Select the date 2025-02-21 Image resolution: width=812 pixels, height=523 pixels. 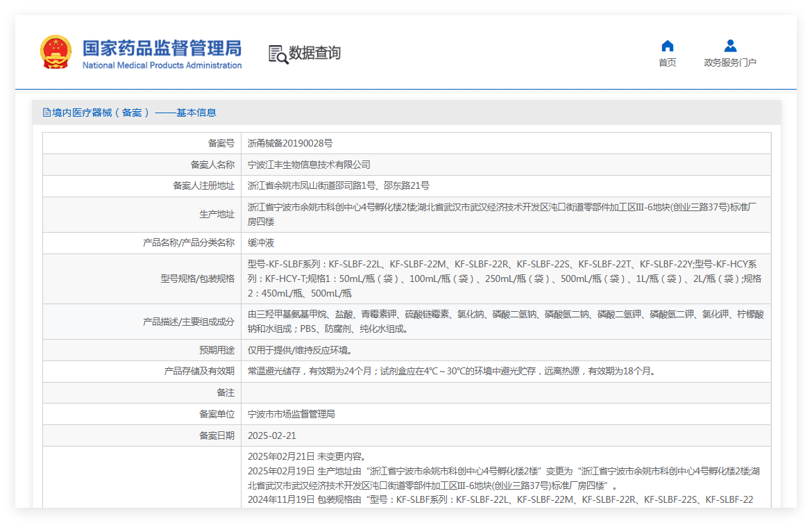click(x=272, y=436)
